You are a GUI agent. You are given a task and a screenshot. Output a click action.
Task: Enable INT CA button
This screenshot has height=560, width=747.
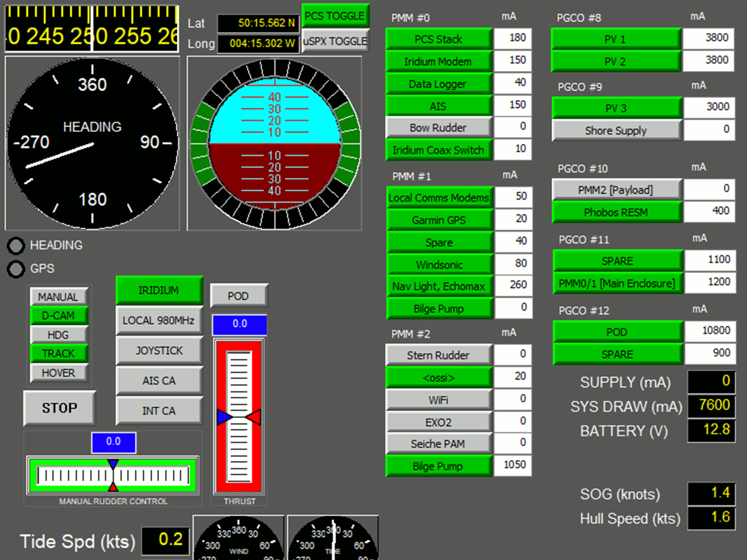[159, 411]
